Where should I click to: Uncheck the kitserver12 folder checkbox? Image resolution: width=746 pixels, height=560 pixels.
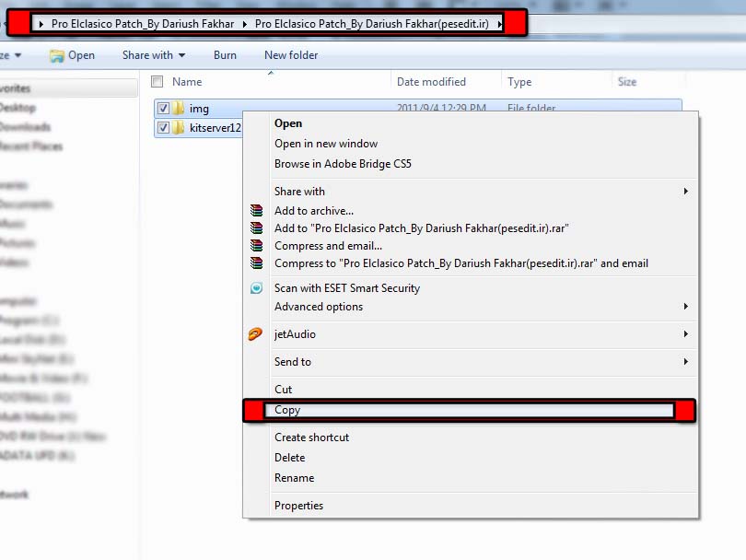(x=163, y=128)
